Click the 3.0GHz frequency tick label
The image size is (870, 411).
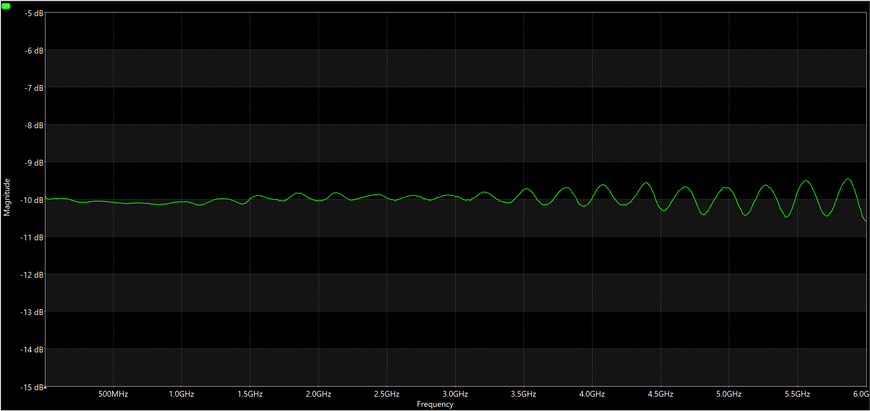click(455, 394)
